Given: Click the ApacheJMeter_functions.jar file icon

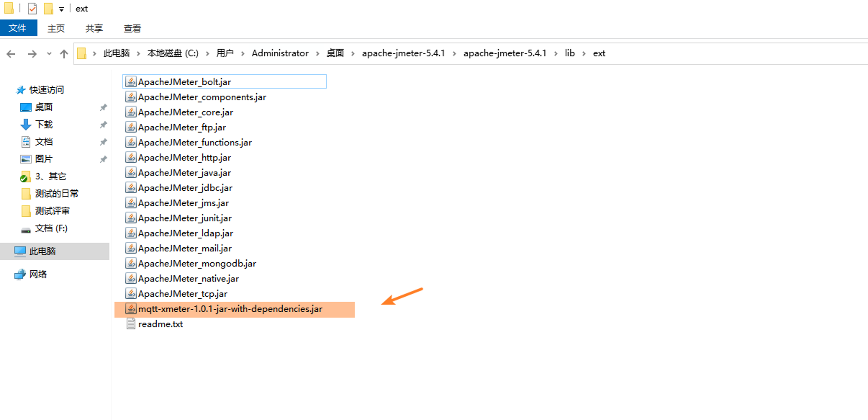Looking at the screenshot, I should (x=131, y=142).
